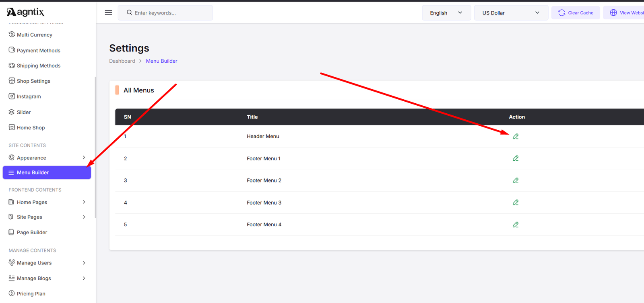Click the agntix logo
This screenshot has width=644, height=303.
[26, 12]
